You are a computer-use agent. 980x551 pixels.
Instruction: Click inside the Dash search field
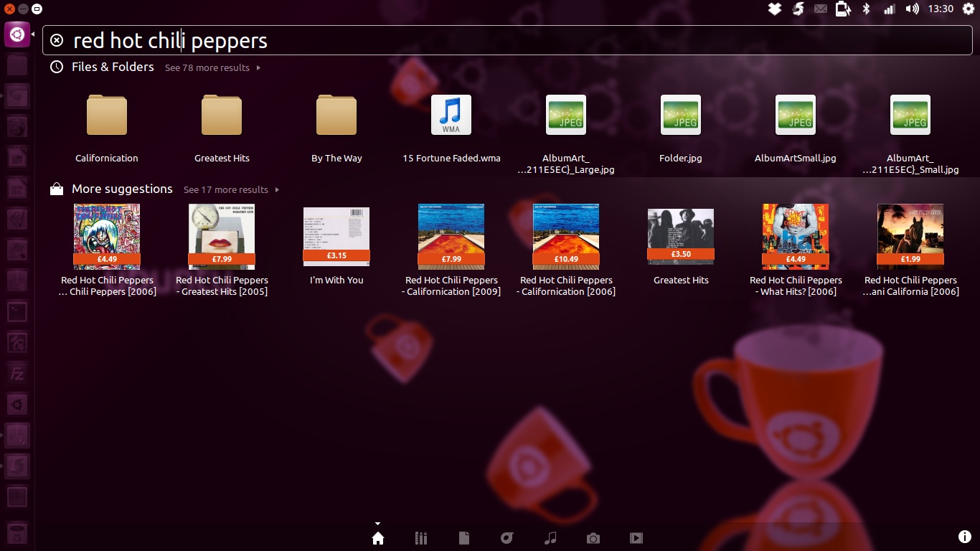[x=502, y=41]
